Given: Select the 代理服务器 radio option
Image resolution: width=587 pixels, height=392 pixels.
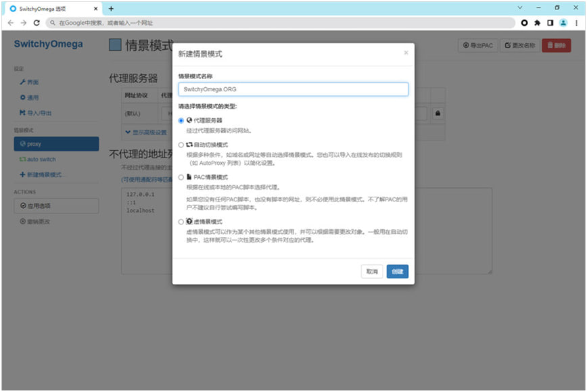Looking at the screenshot, I should (x=181, y=120).
